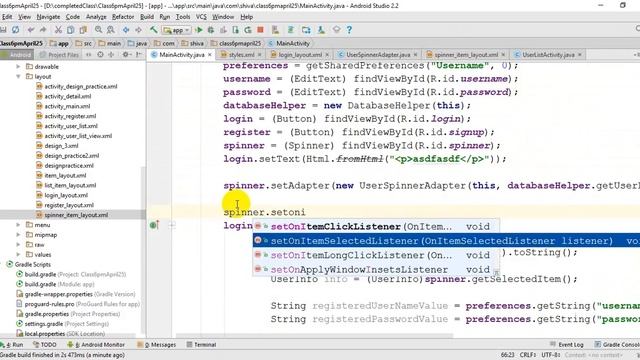Viewport: 640px width, 360px height.
Task: Open the app run configuration dropdown
Action: (176, 30)
